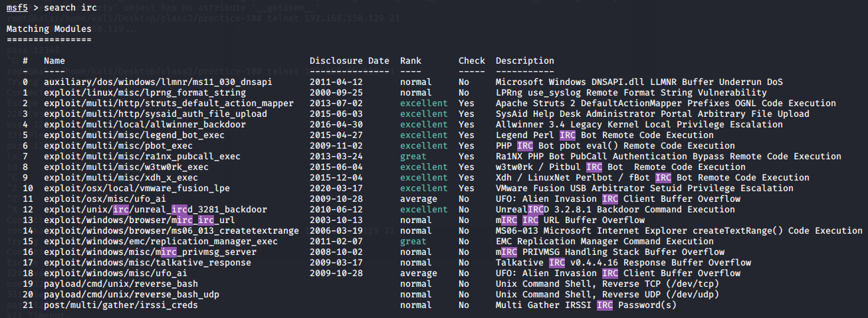Click the SysAid Help Desk description
The image size is (868, 318).
pyautogui.click(x=653, y=114)
